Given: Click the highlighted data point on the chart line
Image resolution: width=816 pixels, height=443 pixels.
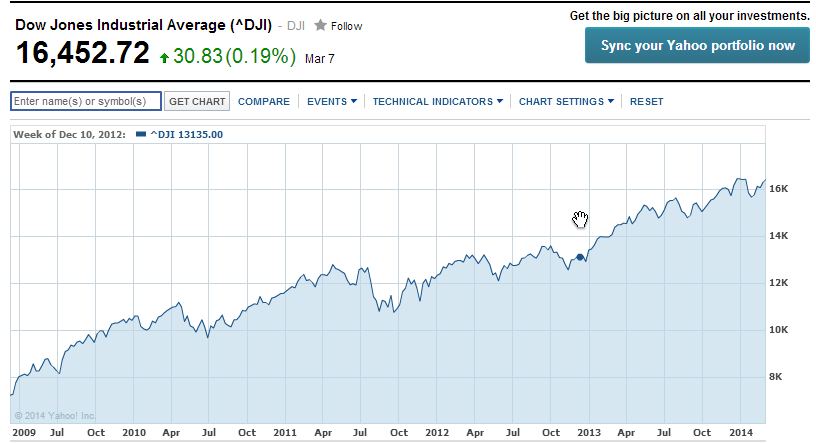Looking at the screenshot, I should pyautogui.click(x=580, y=257).
